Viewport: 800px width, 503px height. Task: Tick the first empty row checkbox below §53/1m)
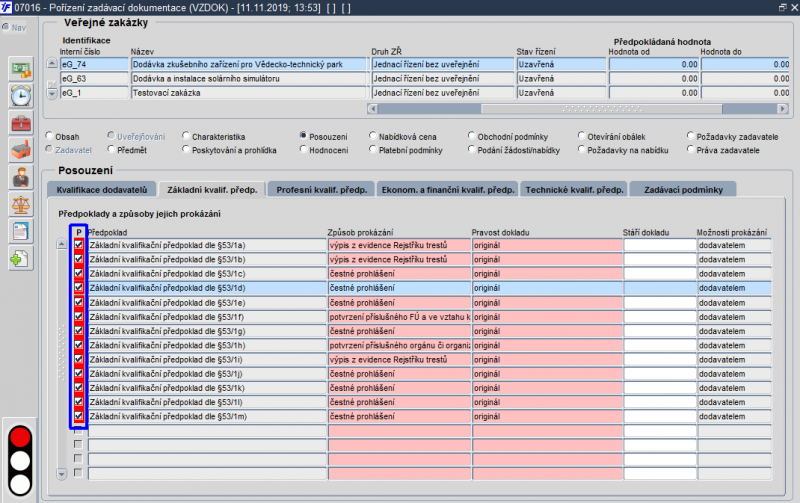(x=78, y=431)
